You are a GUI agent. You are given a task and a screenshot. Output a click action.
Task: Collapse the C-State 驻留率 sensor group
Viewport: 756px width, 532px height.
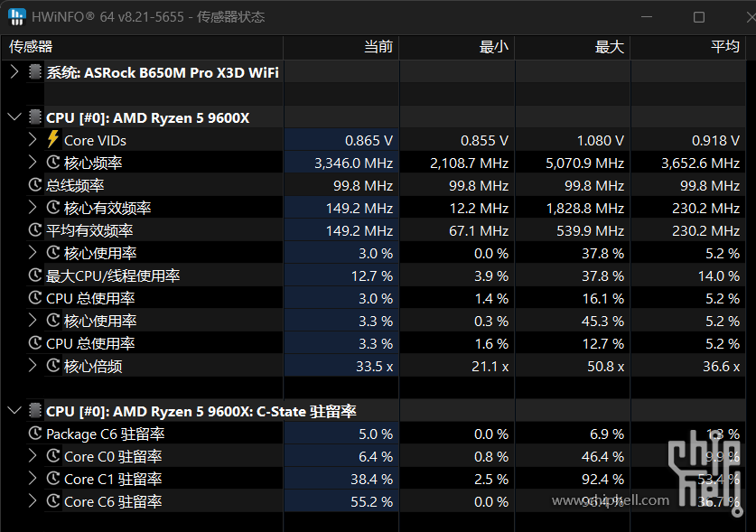coord(15,411)
